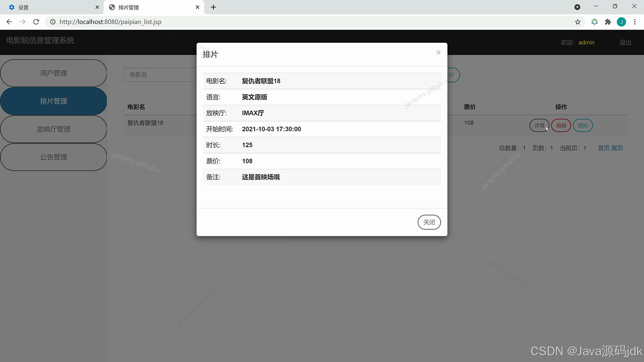Select the 排片管理 browser tab

pos(154,7)
